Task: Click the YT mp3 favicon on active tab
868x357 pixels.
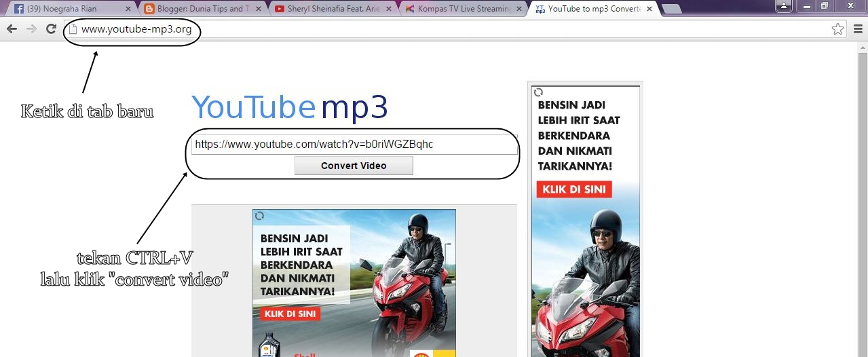Action: click(540, 9)
